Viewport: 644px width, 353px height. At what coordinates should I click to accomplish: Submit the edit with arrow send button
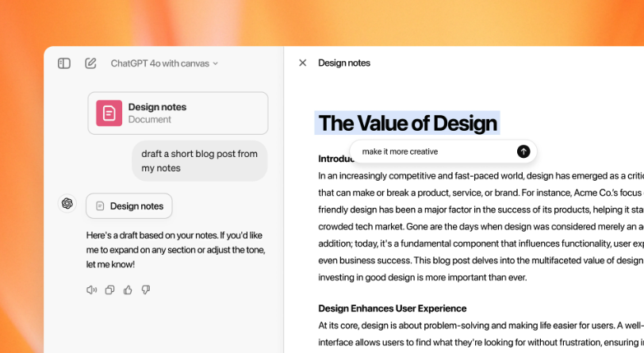tap(523, 152)
